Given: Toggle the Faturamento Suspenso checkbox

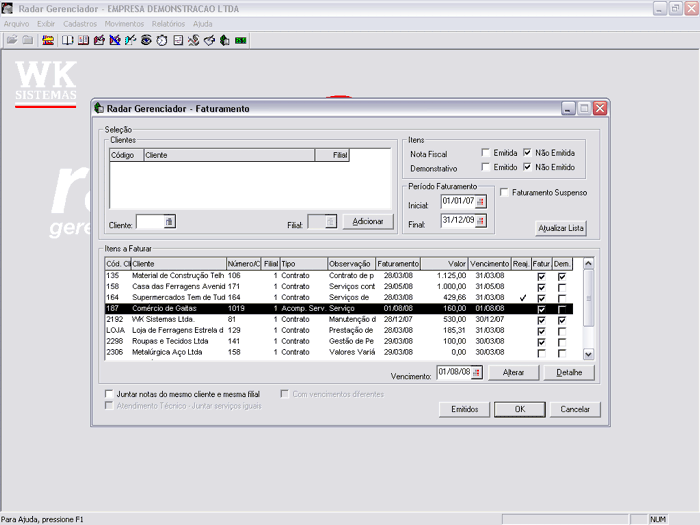Looking at the screenshot, I should 505,192.
